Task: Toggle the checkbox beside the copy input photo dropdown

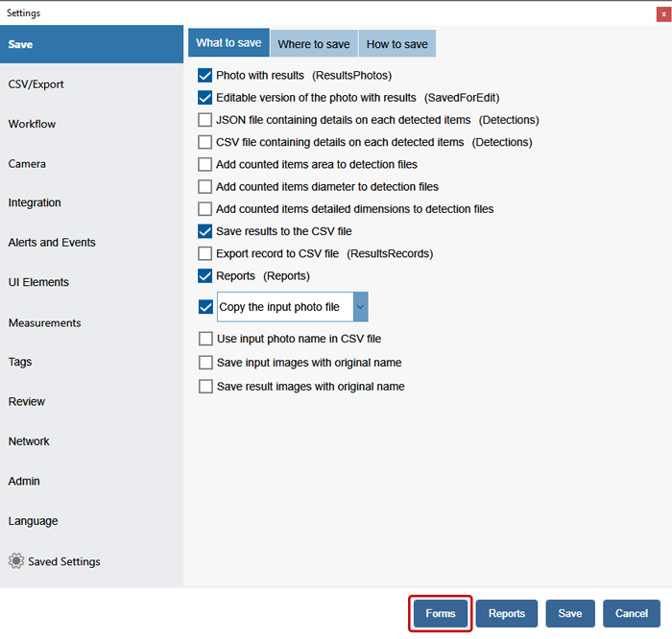Action: click(x=204, y=307)
